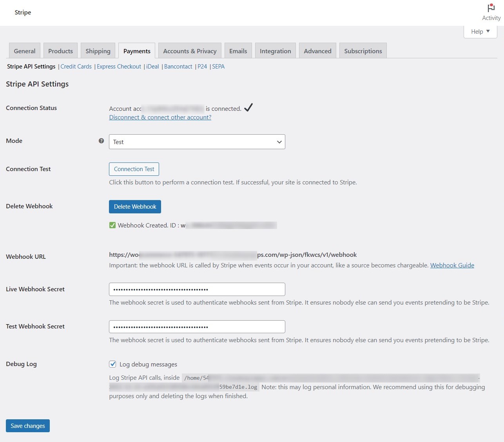Viewport: 504px width, 442px height.
Task: Open the P24 settings link
Action: (x=202, y=67)
